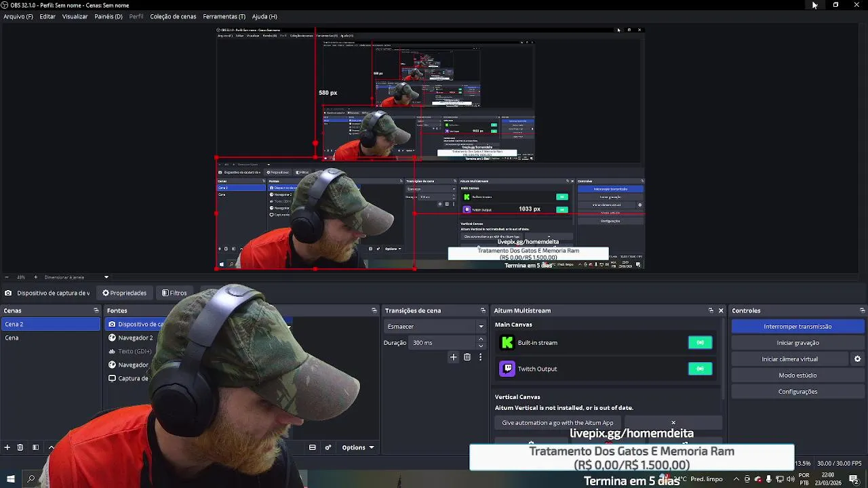Image resolution: width=868 pixels, height=488 pixels.
Task: Dismiss Aitum App prompt with x button
Action: tap(673, 423)
